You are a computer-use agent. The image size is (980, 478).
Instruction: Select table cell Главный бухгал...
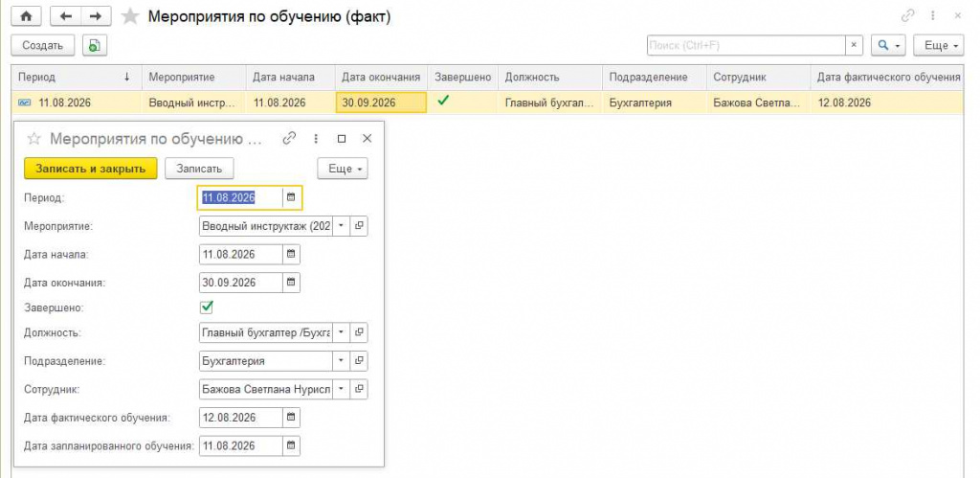tap(550, 102)
